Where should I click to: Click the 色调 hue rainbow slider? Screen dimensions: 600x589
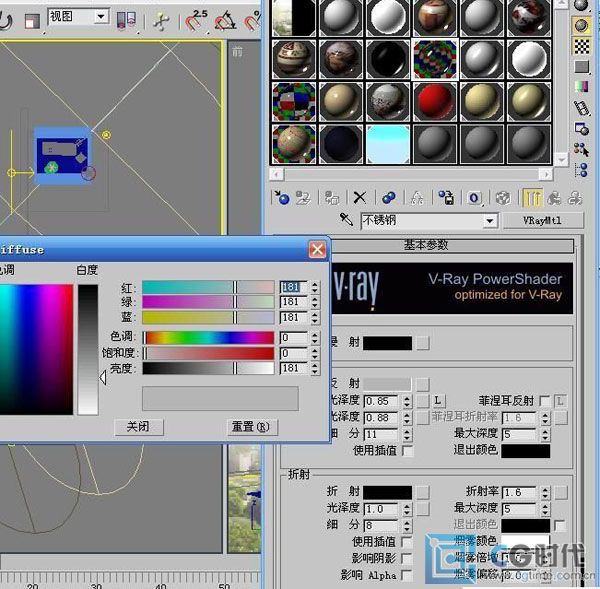pos(208,338)
